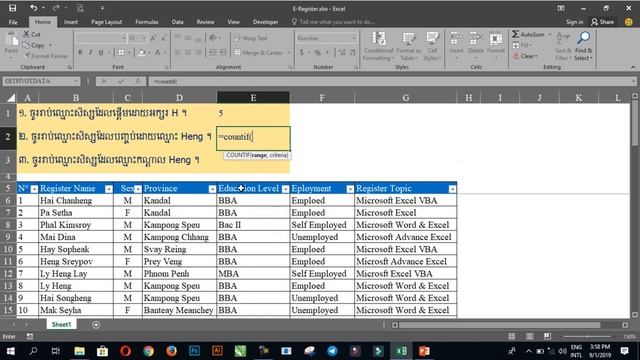Screen dimensions: 640x360
Task: Click Fill Color bucket swatch
Action: pos(141,52)
